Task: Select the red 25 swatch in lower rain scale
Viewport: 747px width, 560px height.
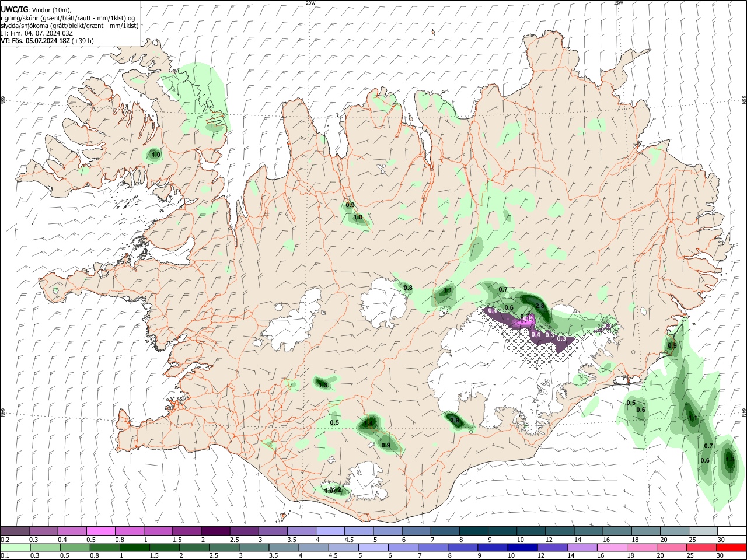Action: (x=701, y=547)
